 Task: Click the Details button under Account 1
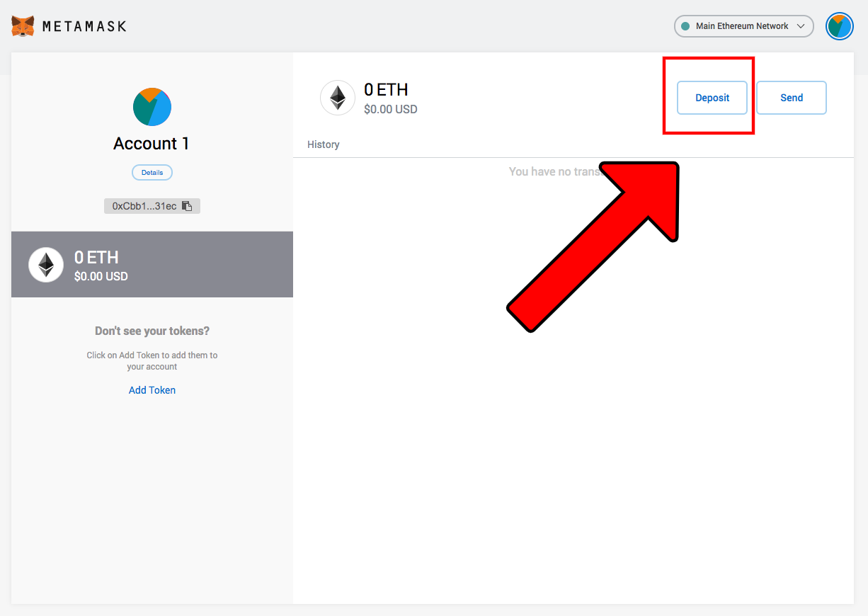[x=152, y=172]
